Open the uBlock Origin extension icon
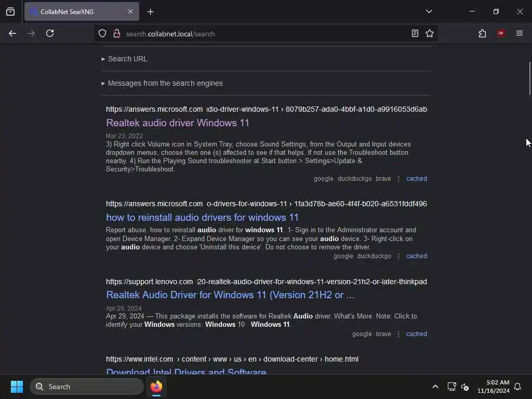Image resolution: width=532 pixels, height=399 pixels. coord(501,33)
